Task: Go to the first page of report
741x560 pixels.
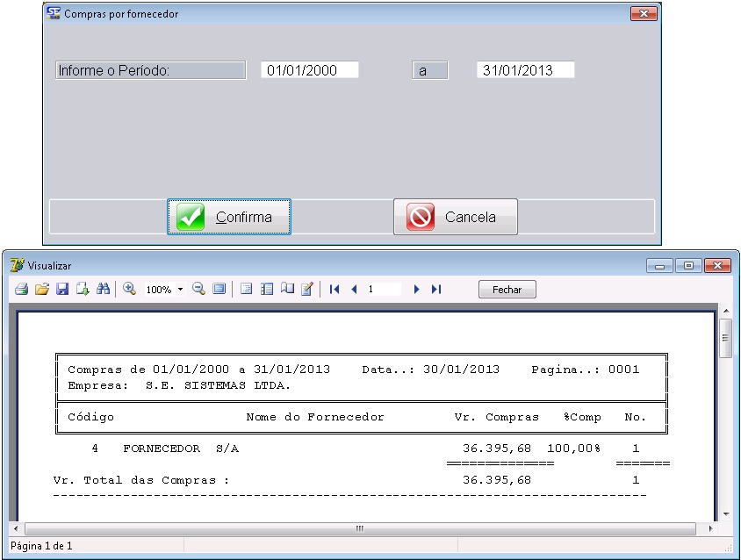Action: pos(335,289)
